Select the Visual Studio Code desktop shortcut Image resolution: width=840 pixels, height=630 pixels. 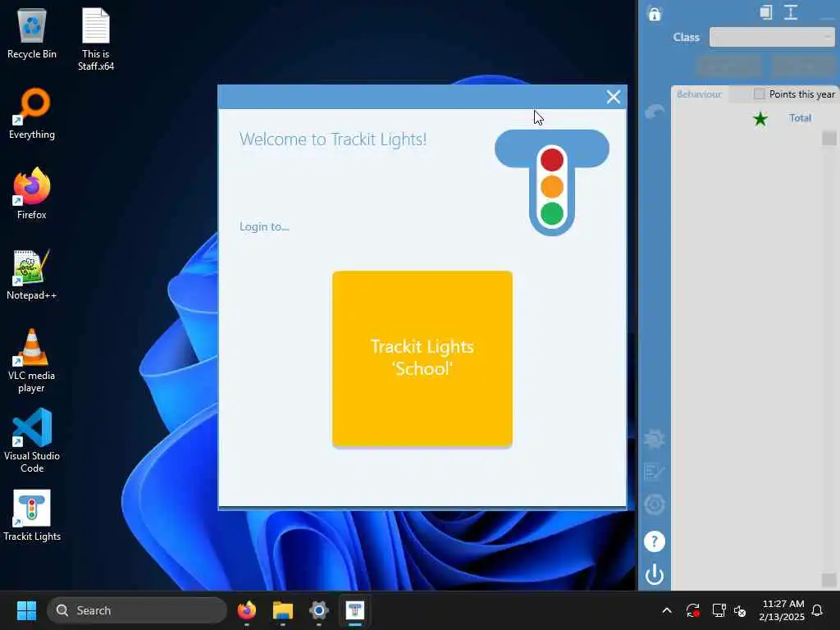click(32, 441)
